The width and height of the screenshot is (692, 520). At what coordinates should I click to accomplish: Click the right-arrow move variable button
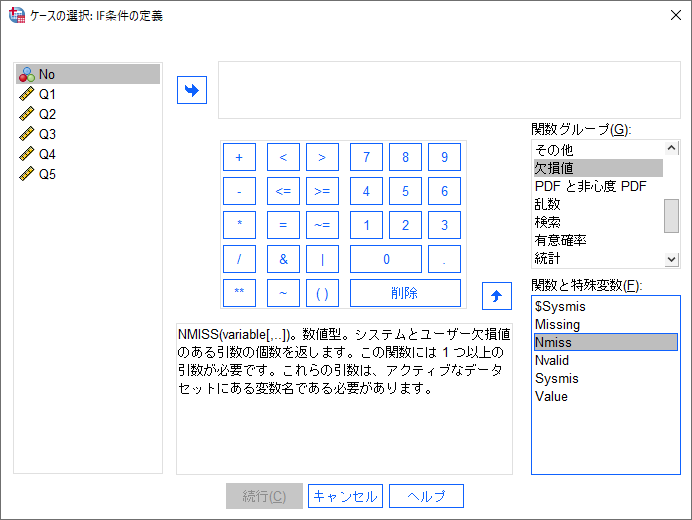192,90
